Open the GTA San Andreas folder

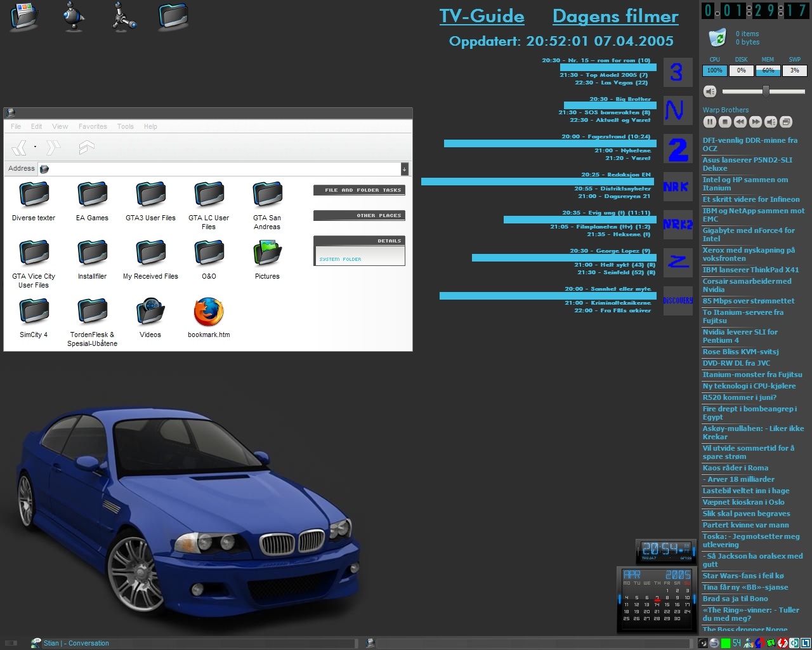267,206
